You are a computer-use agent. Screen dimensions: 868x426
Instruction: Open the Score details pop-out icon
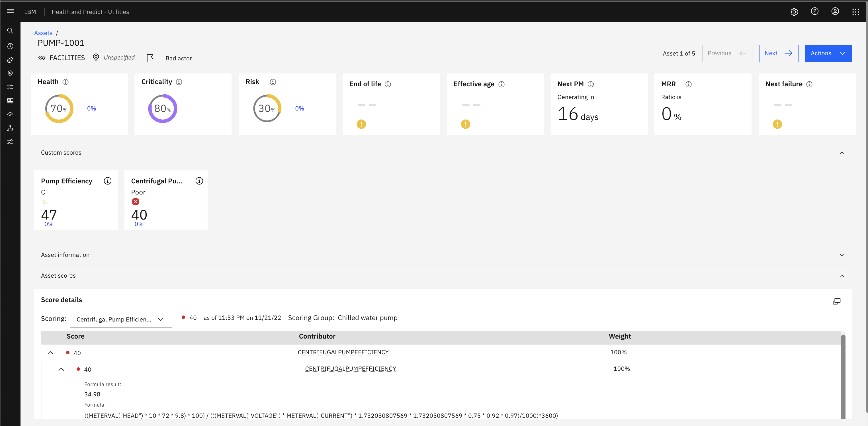click(837, 301)
